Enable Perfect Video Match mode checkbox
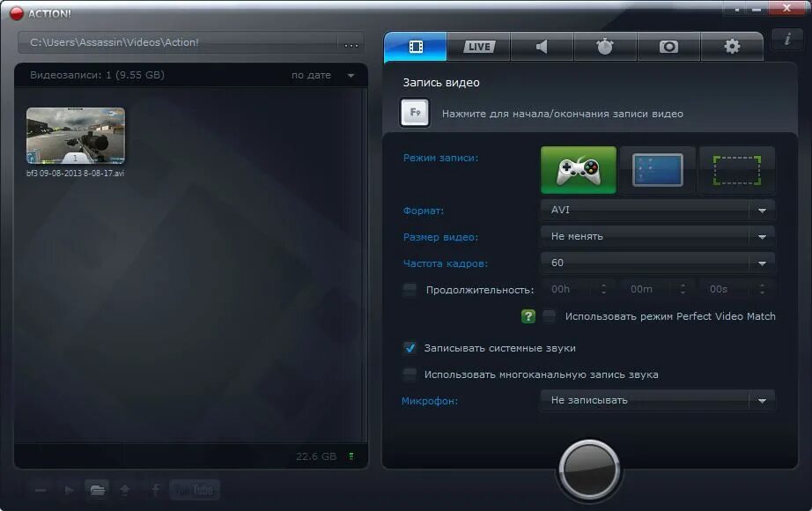812x511 pixels. point(549,315)
